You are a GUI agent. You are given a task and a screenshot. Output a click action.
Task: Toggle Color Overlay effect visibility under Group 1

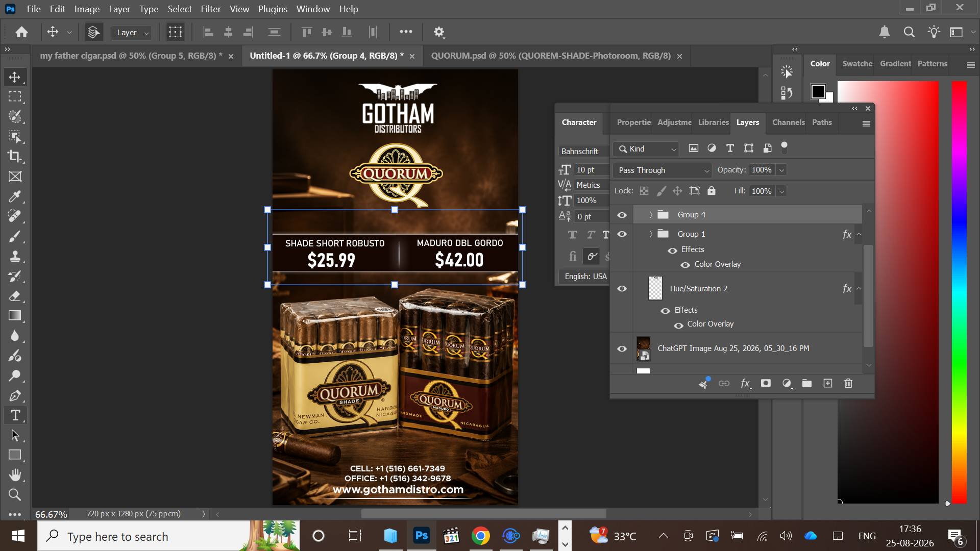pyautogui.click(x=685, y=265)
